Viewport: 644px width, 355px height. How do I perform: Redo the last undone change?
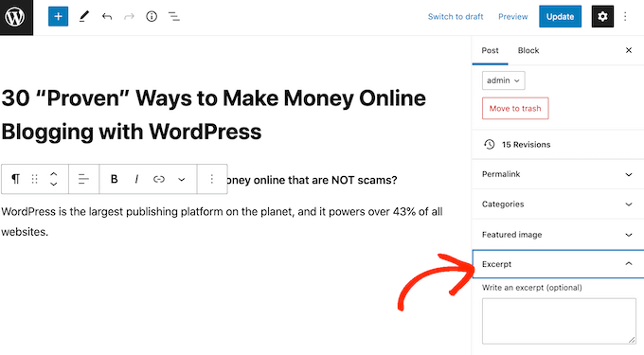[129, 16]
